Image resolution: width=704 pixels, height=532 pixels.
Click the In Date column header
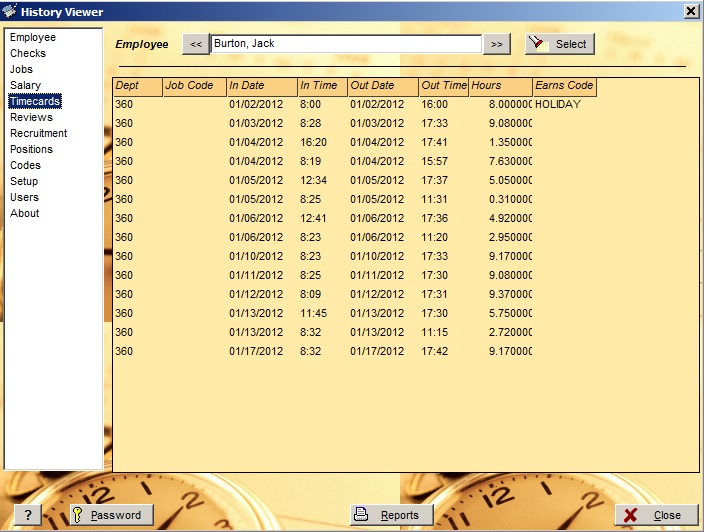pos(262,87)
